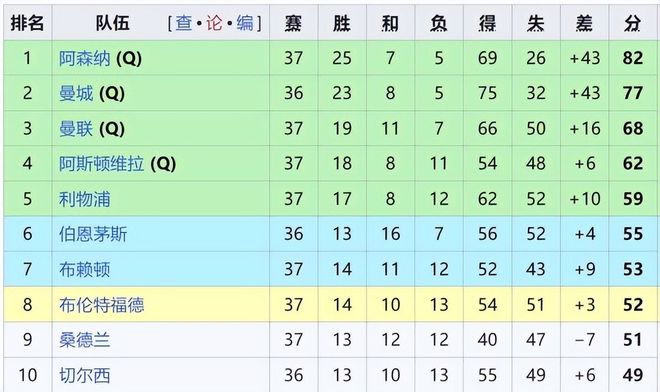Click the 编 edit template link
The image size is (660, 392).
point(245,23)
